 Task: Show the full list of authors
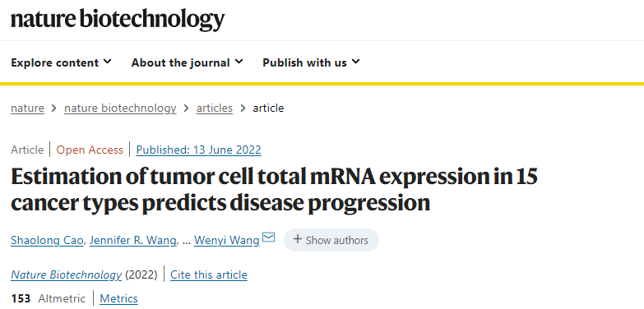331,240
